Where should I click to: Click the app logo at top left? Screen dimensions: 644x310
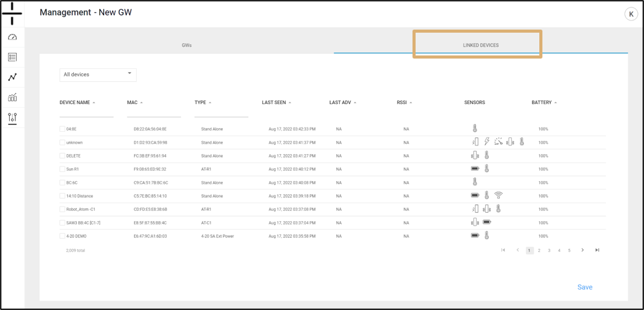pyautogui.click(x=12, y=14)
